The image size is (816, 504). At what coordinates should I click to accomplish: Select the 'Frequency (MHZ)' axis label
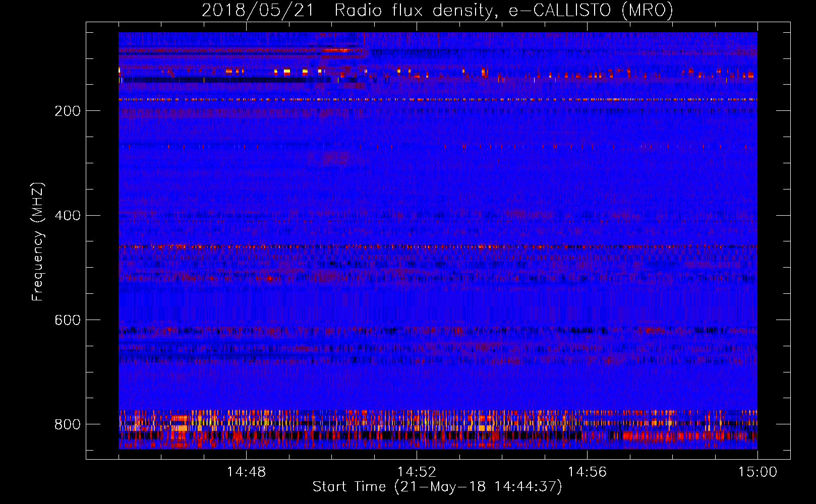pyautogui.click(x=38, y=242)
